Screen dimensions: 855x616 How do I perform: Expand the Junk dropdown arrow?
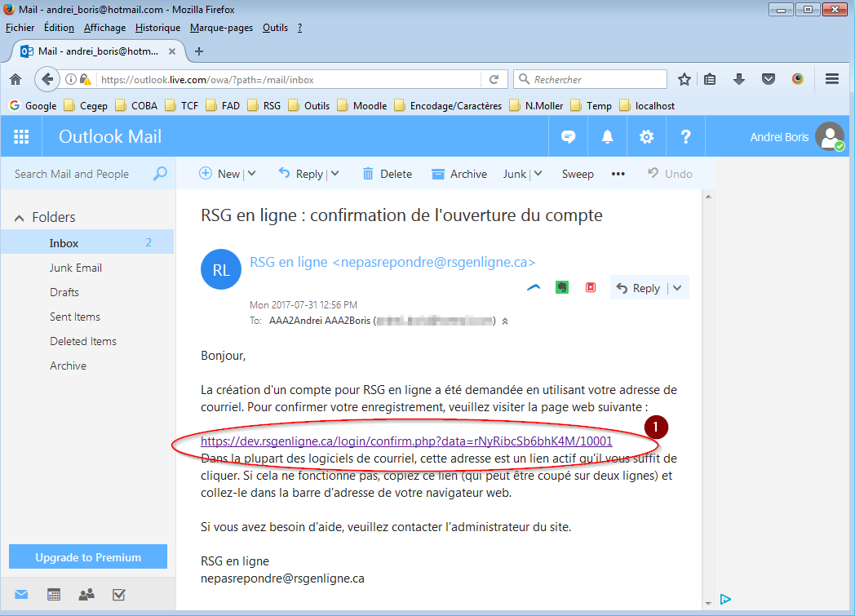click(x=538, y=174)
